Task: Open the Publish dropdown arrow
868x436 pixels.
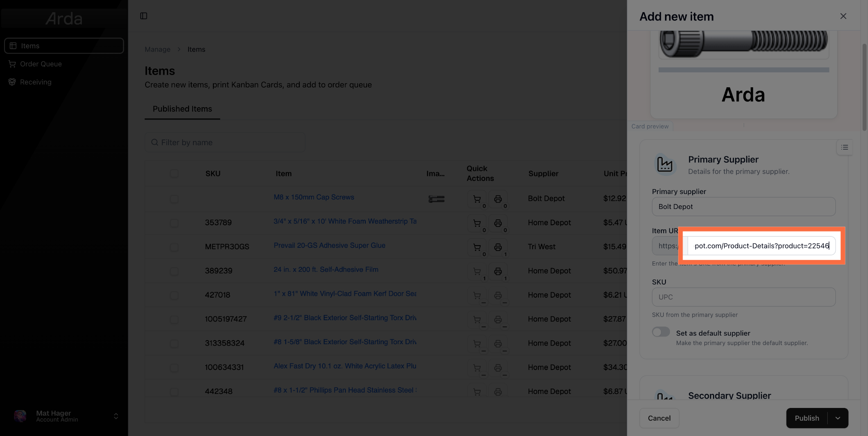Action: pos(838,418)
